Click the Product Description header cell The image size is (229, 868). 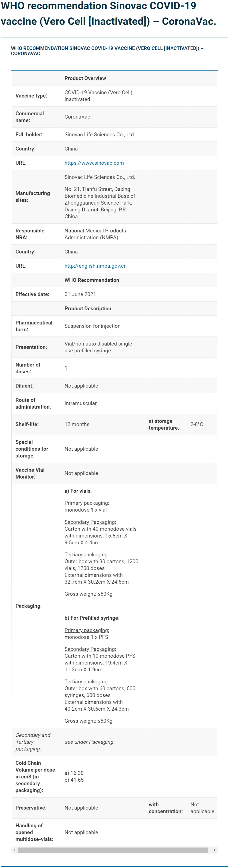103,308
